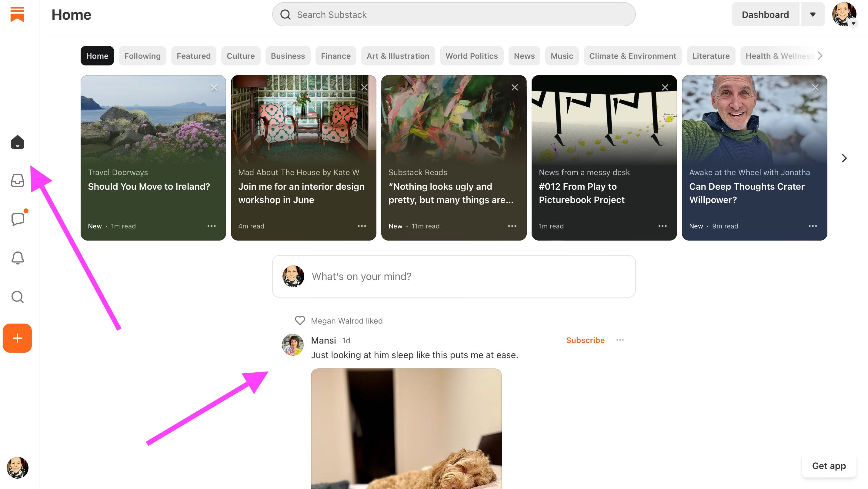Open the interior design workshop post

[301, 193]
